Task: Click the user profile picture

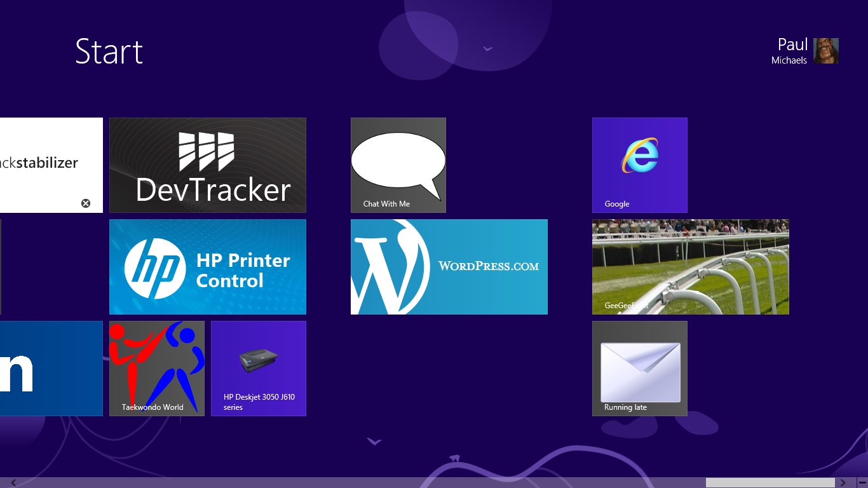Action: 826,51
